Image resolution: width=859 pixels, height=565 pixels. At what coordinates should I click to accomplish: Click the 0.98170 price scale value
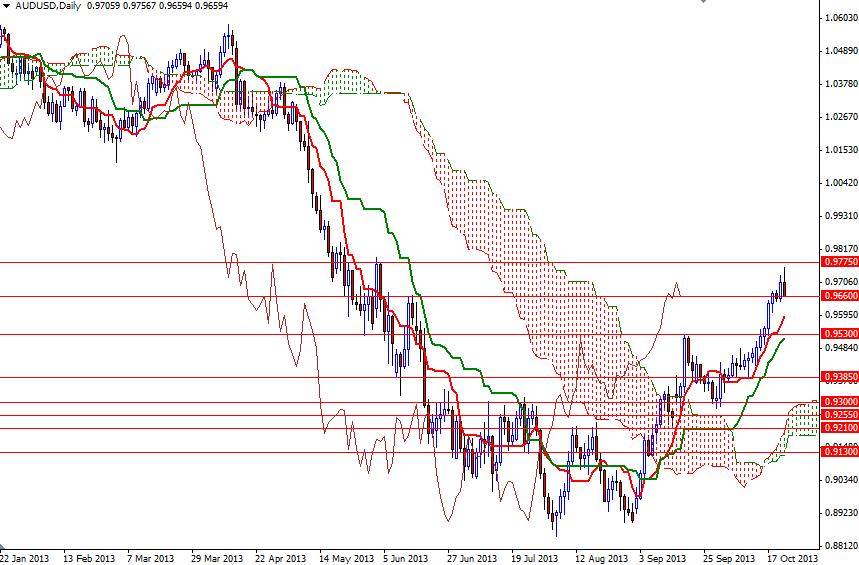841,249
